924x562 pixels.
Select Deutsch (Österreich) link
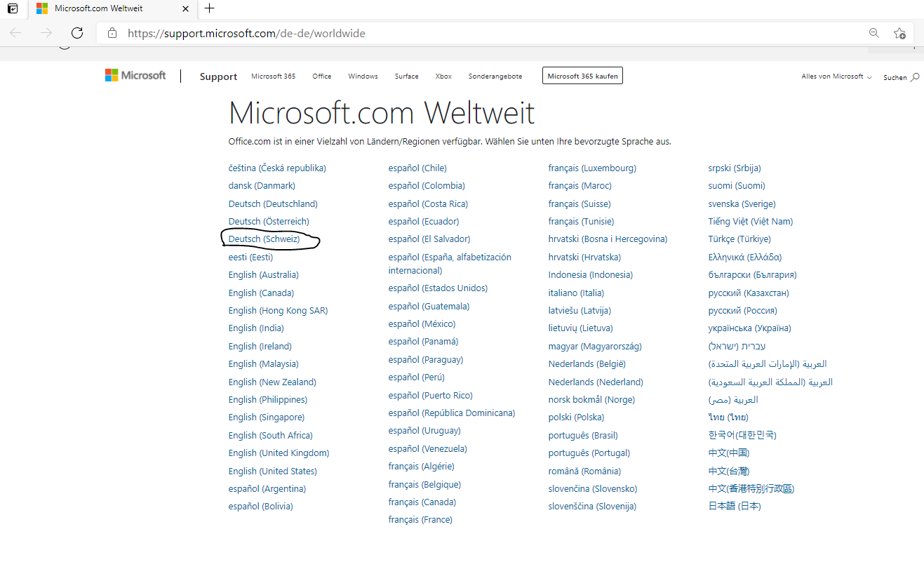[x=269, y=222]
